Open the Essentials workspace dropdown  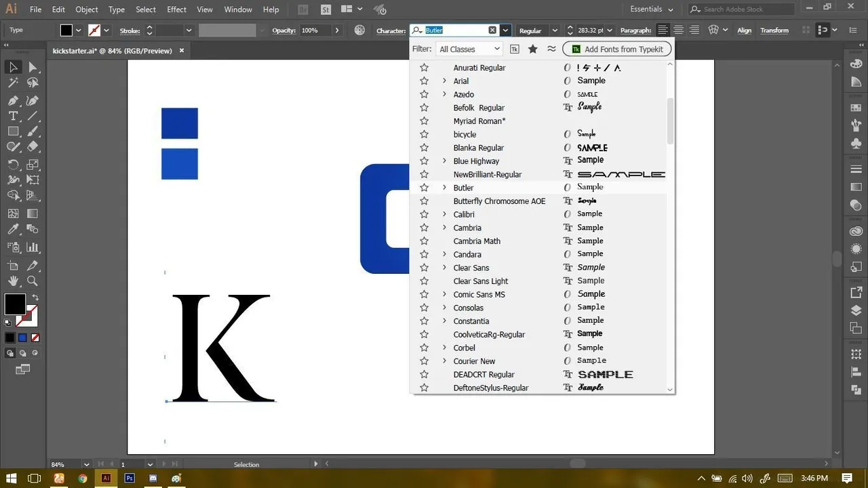(651, 9)
